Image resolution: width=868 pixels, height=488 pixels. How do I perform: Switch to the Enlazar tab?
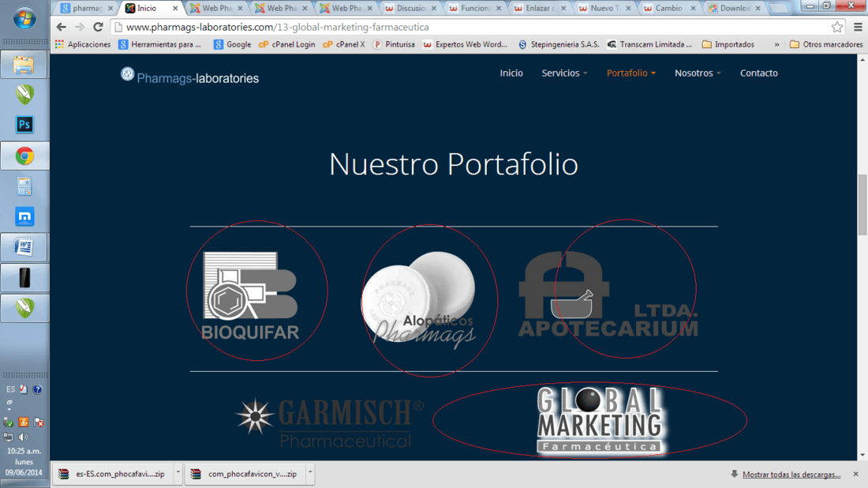pos(540,8)
